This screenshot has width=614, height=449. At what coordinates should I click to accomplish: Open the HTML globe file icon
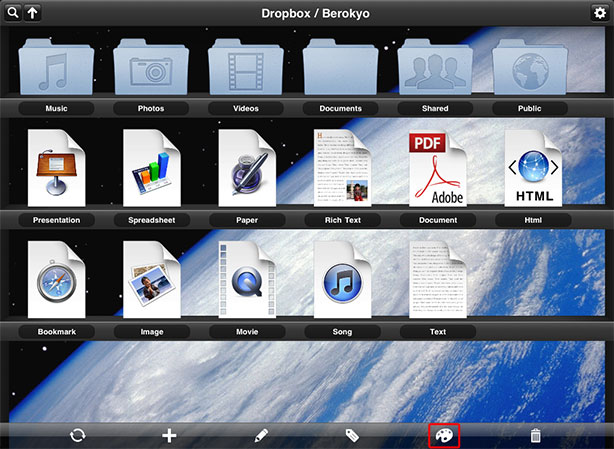[533, 168]
